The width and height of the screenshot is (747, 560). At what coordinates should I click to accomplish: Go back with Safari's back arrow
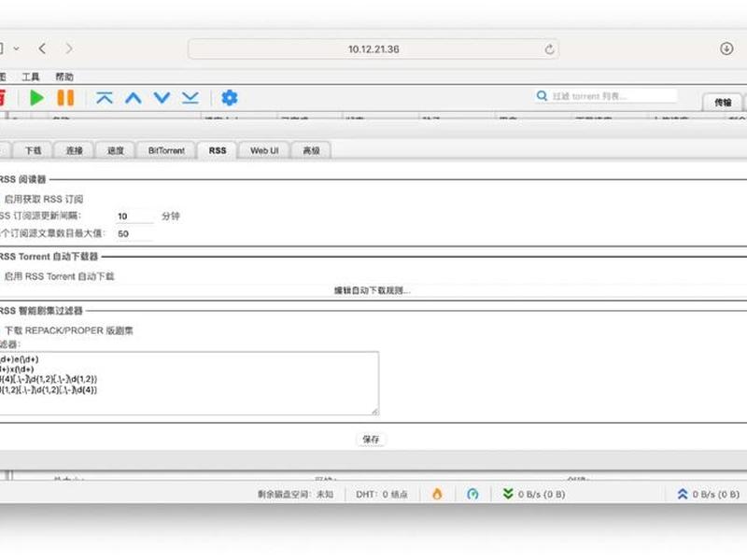coord(42,49)
